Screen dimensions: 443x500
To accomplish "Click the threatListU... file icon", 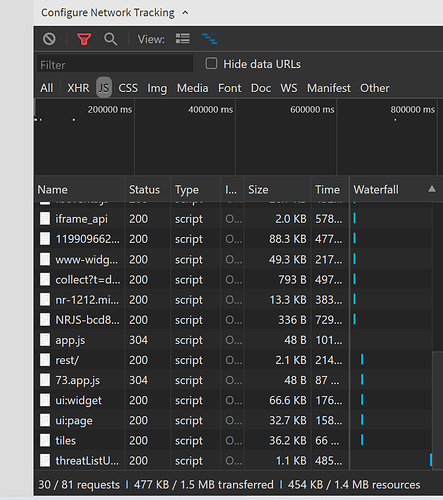I will click(45, 461).
